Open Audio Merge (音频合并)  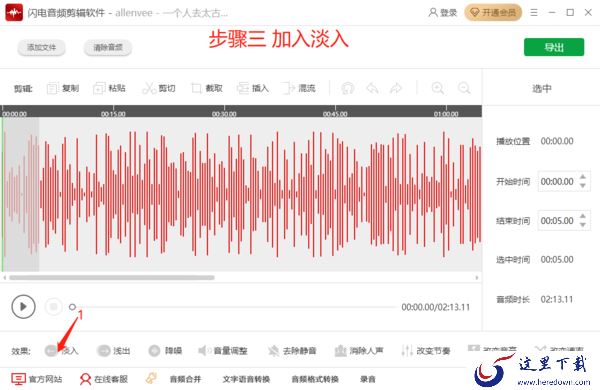point(185,379)
